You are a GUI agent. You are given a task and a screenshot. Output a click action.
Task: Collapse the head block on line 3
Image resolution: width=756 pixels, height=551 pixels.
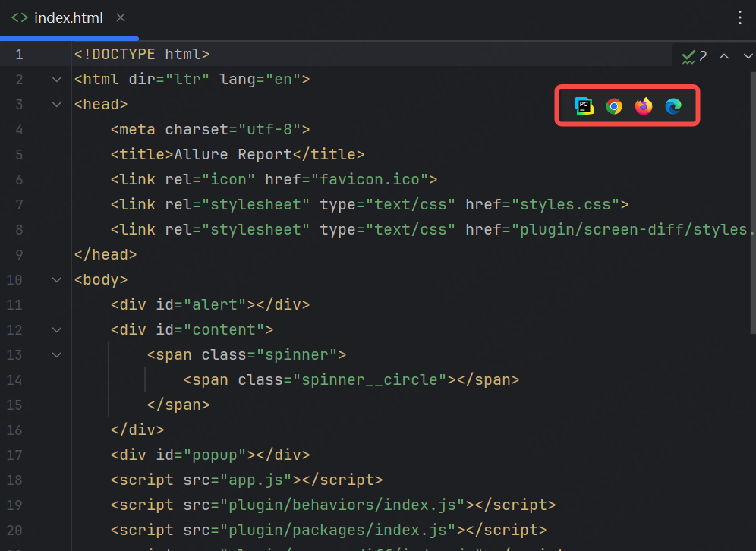coord(56,105)
